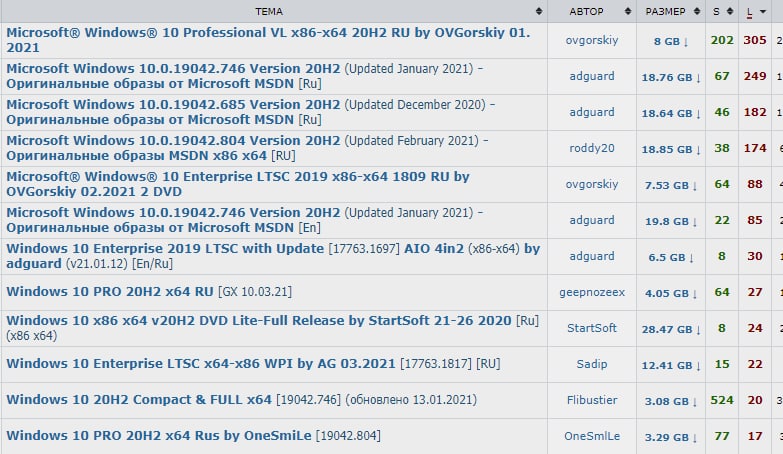Viewport: 783px width, 454px height.
Task: Open author Flibustier profile
Action: click(592, 400)
